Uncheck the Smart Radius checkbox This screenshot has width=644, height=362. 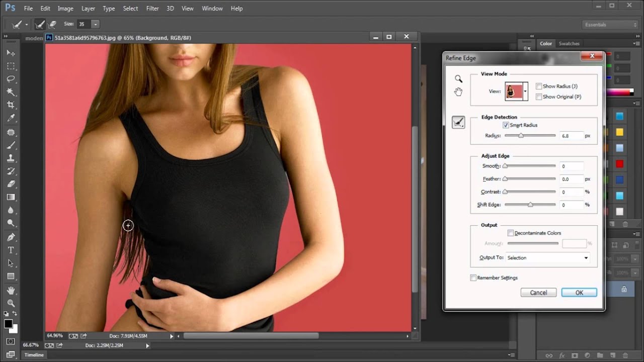click(506, 125)
